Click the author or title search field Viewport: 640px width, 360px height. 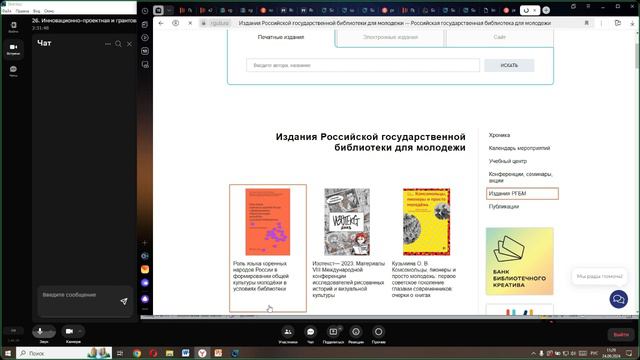(x=363, y=65)
